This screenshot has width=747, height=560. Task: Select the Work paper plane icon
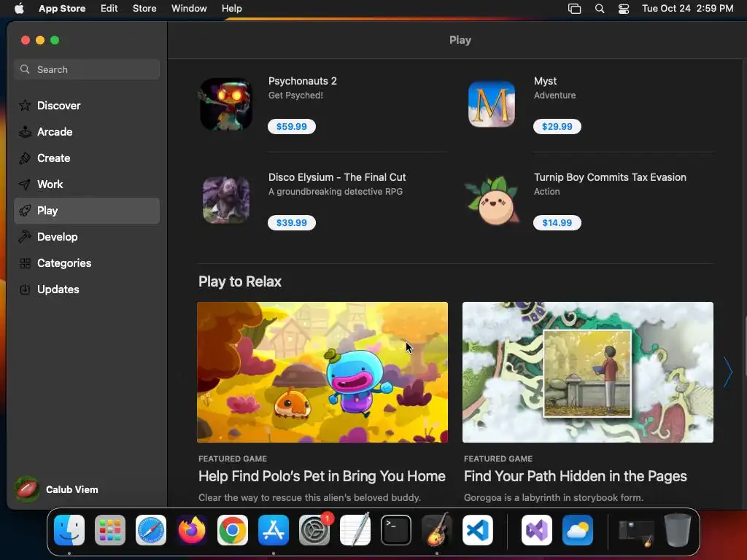pyautogui.click(x=25, y=184)
